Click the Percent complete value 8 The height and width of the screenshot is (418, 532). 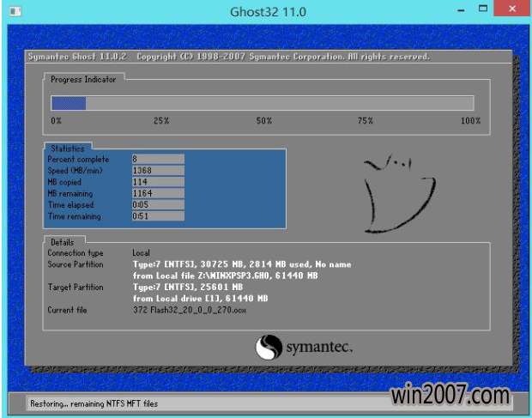click(x=158, y=159)
